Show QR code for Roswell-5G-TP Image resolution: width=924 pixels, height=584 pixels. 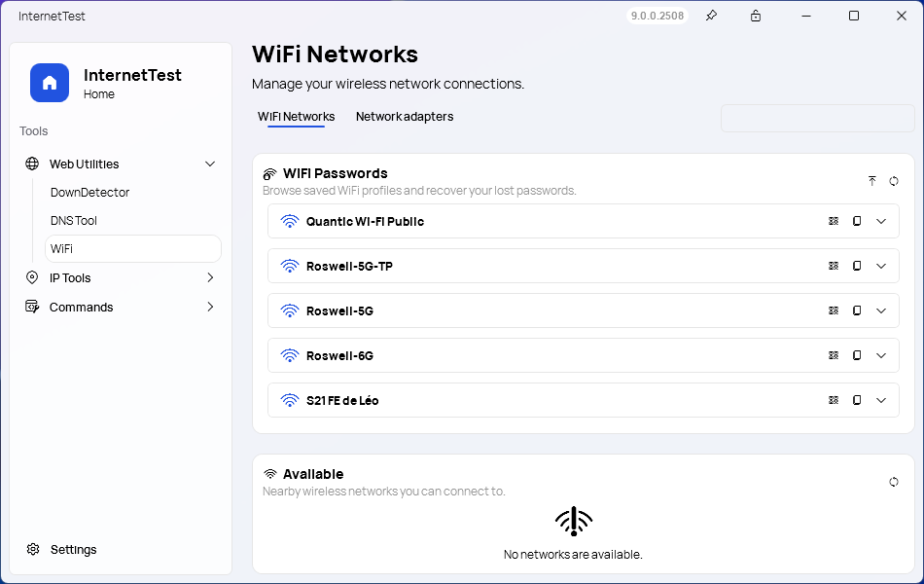(834, 266)
